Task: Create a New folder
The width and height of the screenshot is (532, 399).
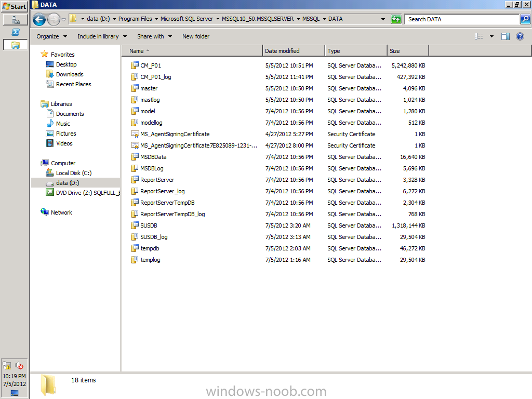Action: point(196,36)
